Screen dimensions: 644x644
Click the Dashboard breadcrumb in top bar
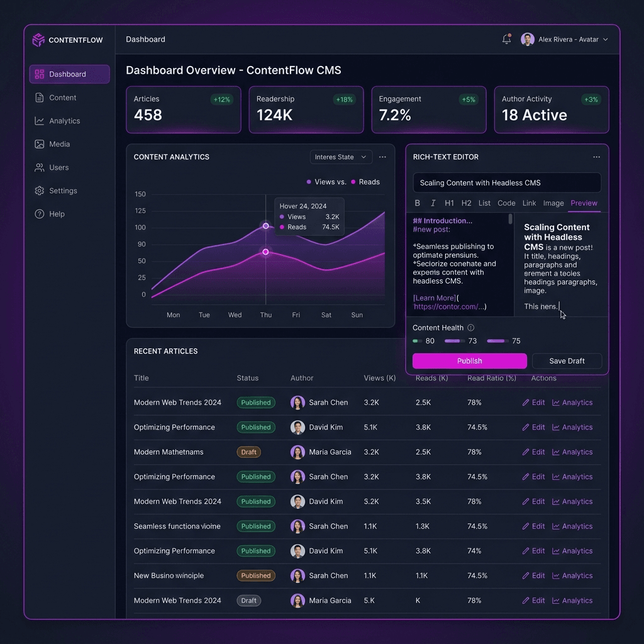pyautogui.click(x=145, y=40)
